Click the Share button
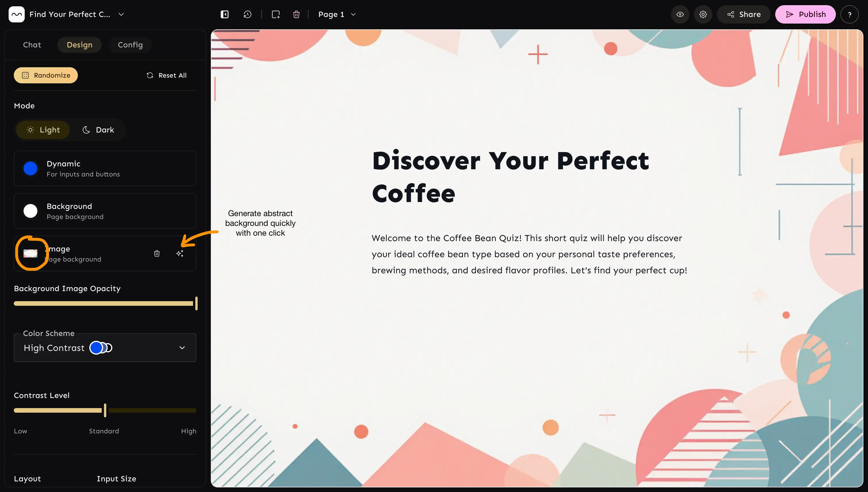Screen dimensions: 868x492 pos(743,14)
